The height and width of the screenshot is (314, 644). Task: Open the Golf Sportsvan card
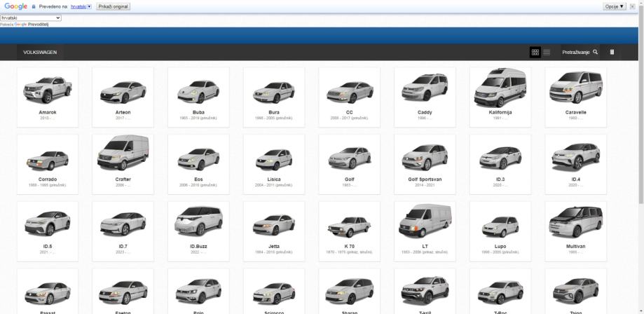[425, 165]
